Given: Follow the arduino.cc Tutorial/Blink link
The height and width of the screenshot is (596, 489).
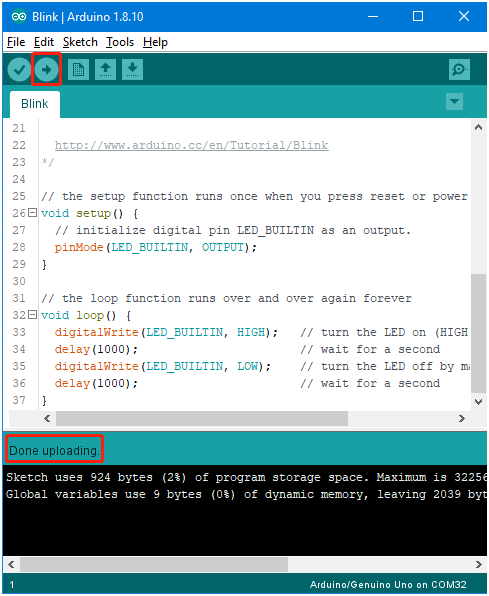Looking at the screenshot, I should (192, 145).
